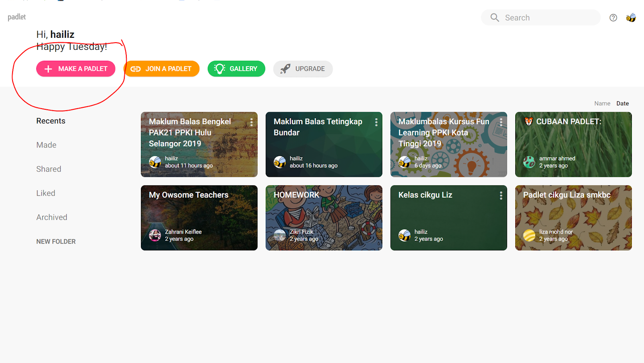Click the plus icon in Make a Padlet
644x363 pixels.
48,69
